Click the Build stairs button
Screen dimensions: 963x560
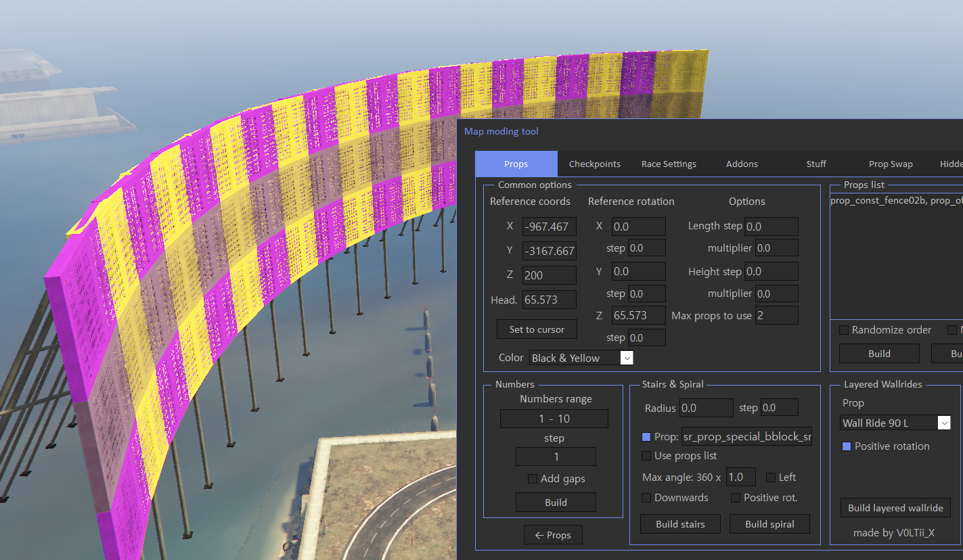pyautogui.click(x=680, y=524)
